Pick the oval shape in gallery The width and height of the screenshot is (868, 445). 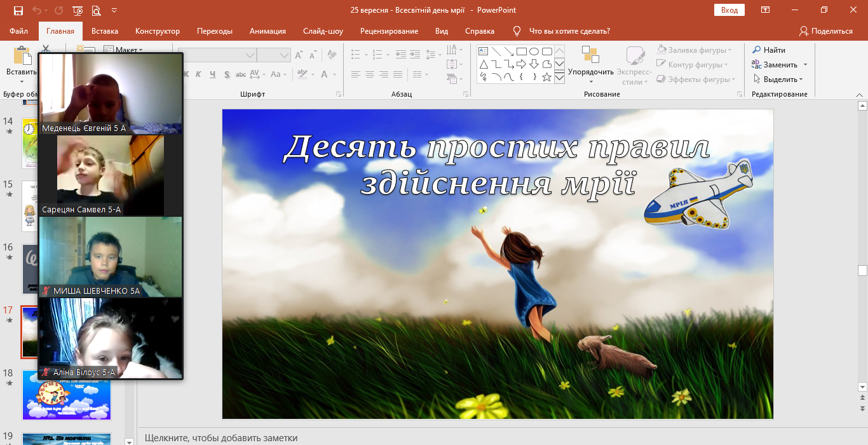click(x=534, y=51)
